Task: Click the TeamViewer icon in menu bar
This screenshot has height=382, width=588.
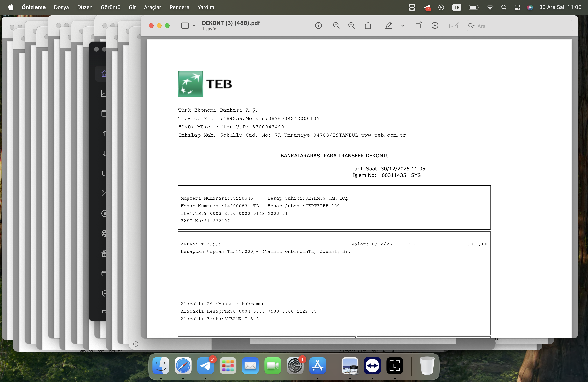Action: [412, 7]
